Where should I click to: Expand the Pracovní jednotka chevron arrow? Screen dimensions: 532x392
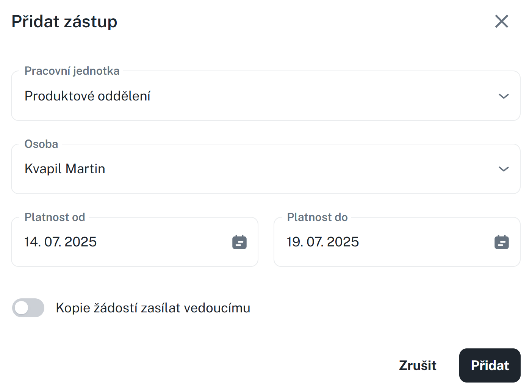tap(503, 96)
